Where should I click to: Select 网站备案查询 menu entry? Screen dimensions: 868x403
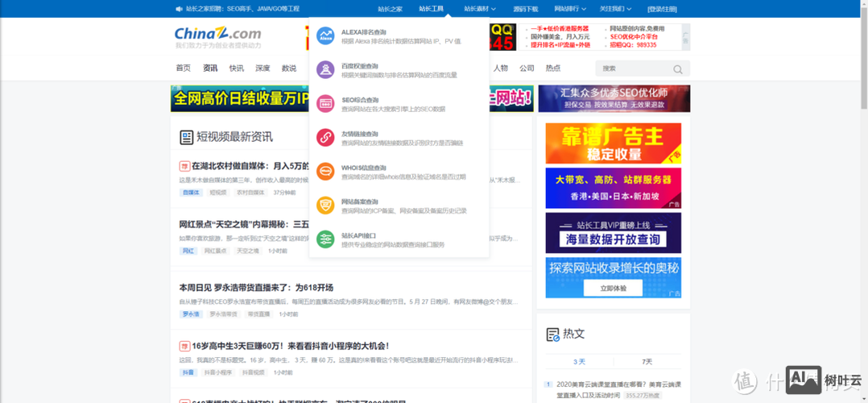(x=399, y=205)
